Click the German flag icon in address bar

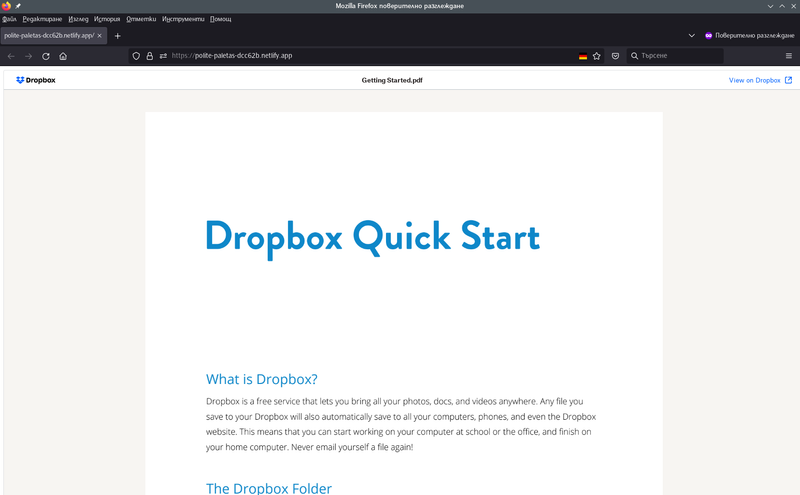point(583,56)
